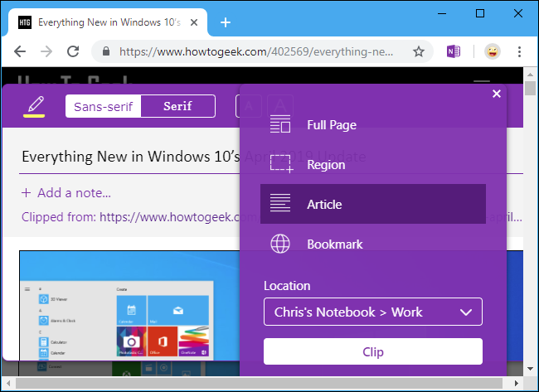Open the Chrome three-dot menu
The height and width of the screenshot is (392, 539).
[x=519, y=51]
